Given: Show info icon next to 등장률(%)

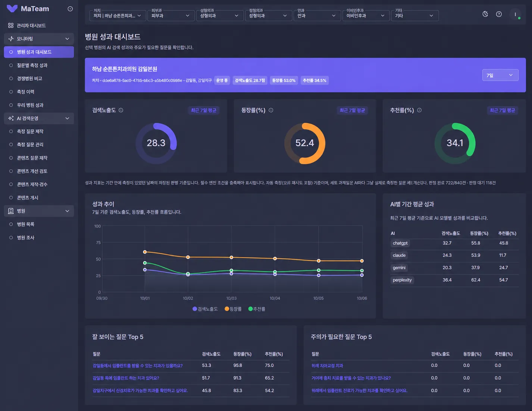Looking at the screenshot, I should tap(271, 110).
